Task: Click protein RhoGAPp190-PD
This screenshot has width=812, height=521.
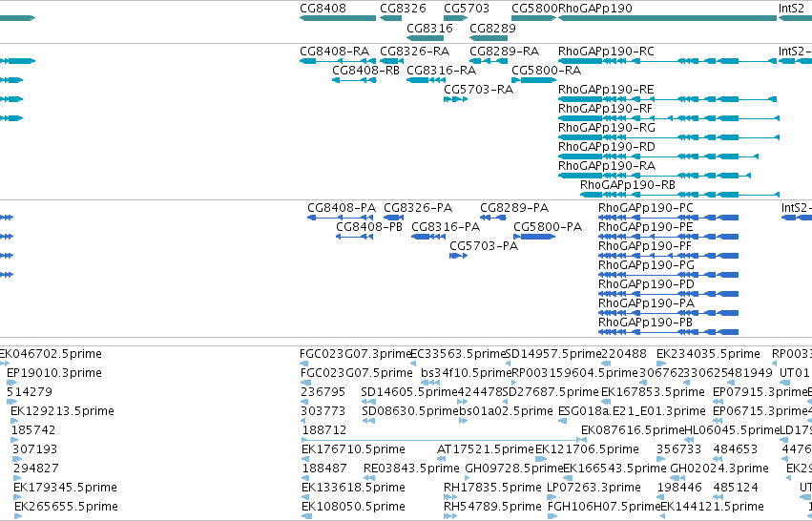Action: coord(668,294)
